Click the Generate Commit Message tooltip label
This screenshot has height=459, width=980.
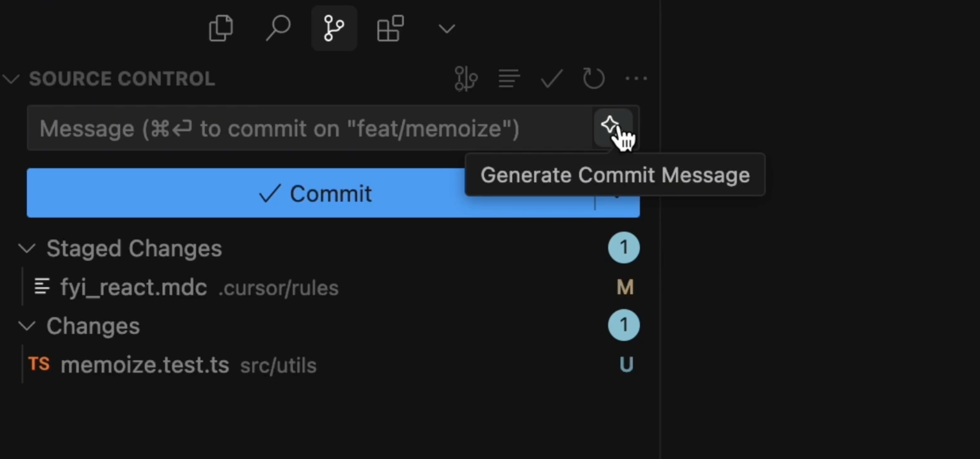coord(615,174)
